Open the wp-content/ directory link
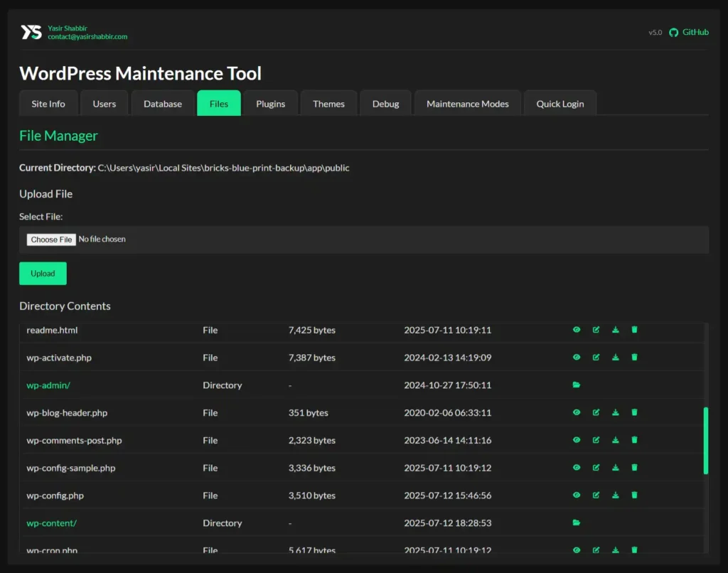Screen dimensions: 728x573 [51, 523]
